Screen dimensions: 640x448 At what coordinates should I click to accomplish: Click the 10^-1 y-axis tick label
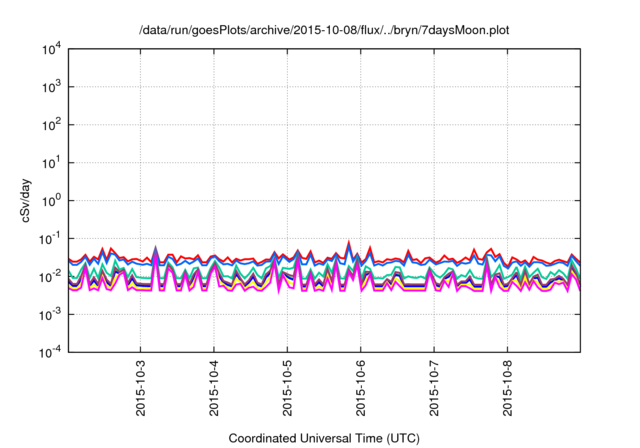(51, 239)
